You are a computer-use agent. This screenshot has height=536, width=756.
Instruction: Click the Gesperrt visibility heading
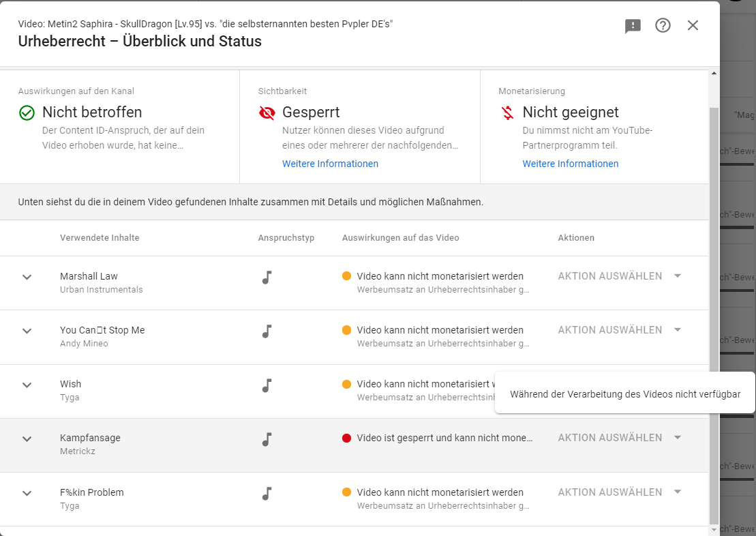click(x=311, y=113)
